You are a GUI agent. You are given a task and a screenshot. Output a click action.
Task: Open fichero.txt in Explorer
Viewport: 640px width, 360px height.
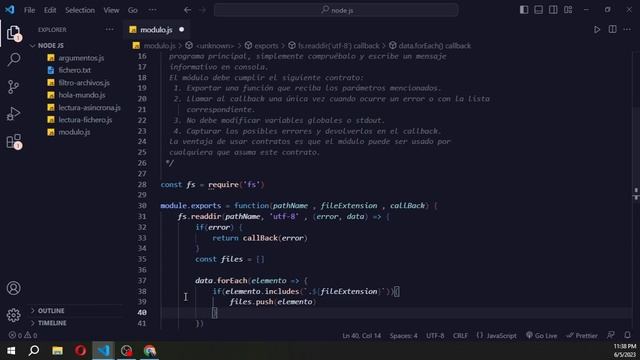point(74,70)
